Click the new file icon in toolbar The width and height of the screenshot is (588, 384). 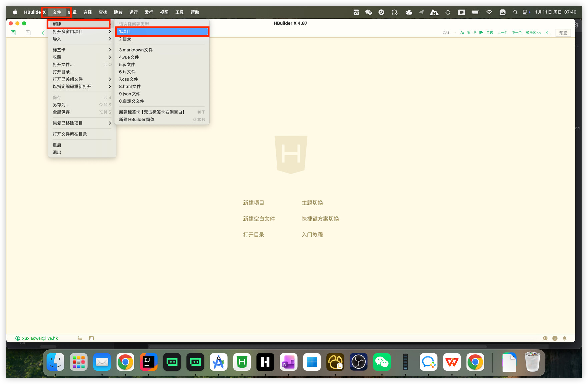[13, 33]
